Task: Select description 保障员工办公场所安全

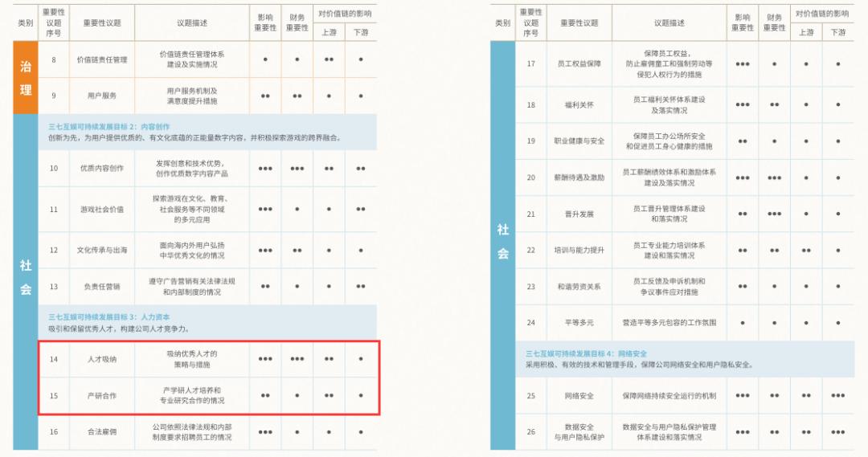Action: pos(669,141)
